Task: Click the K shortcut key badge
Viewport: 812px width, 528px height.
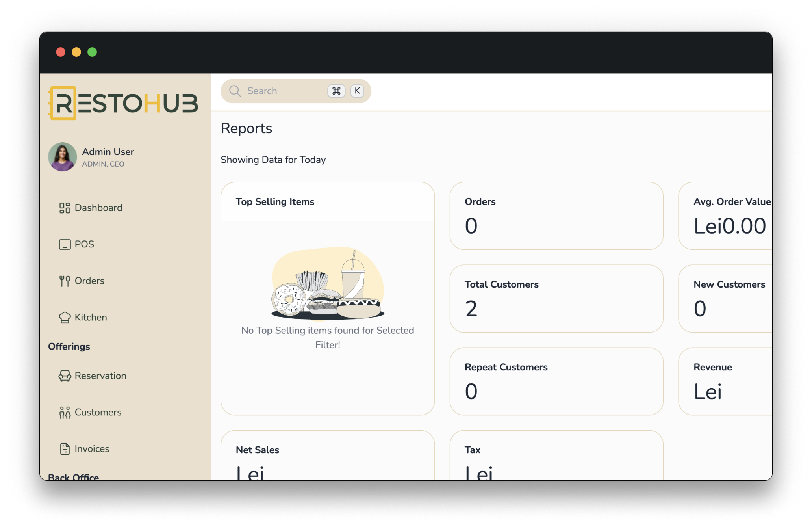Action: tap(357, 91)
